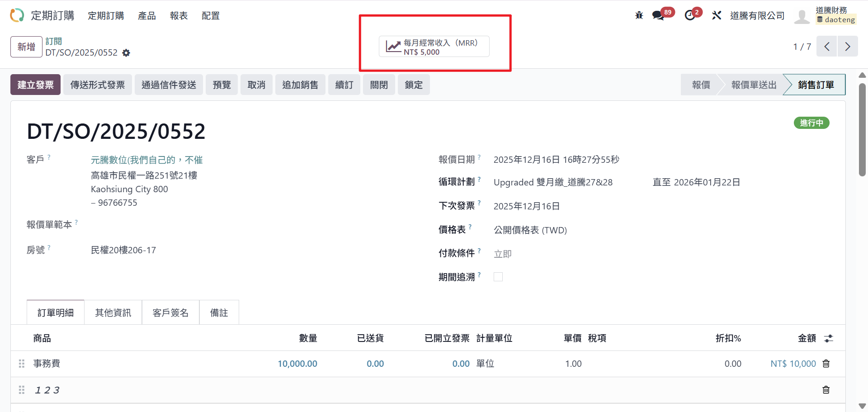Image resolution: width=868 pixels, height=412 pixels.
Task: Switch to the 其他資訊 tab
Action: coord(113,313)
